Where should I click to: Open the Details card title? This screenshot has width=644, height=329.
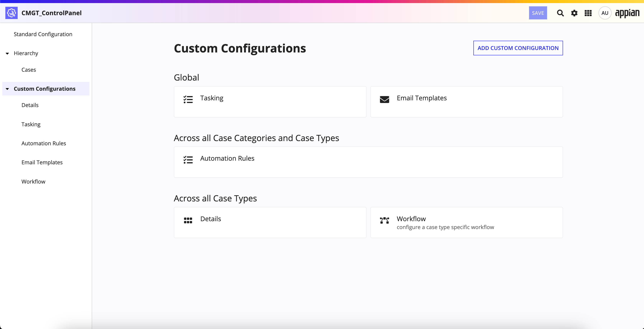tap(211, 219)
